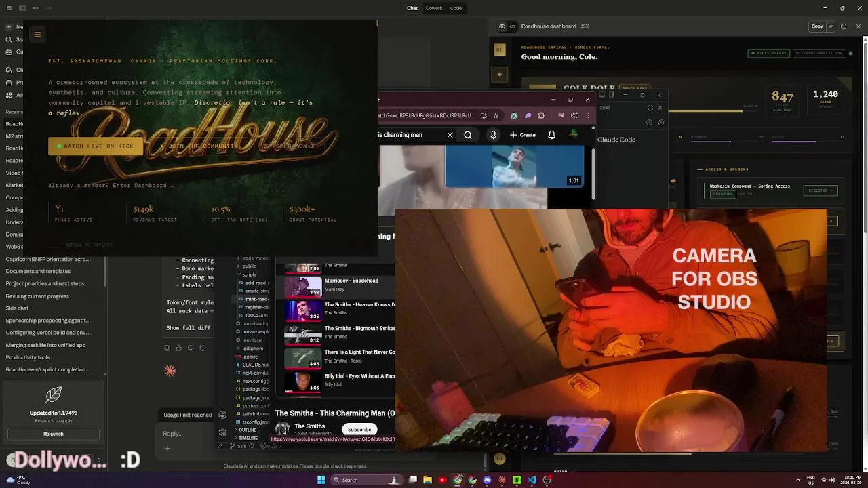Subscribe to The Smiths channel
This screenshot has height=488, width=868.
[359, 429]
